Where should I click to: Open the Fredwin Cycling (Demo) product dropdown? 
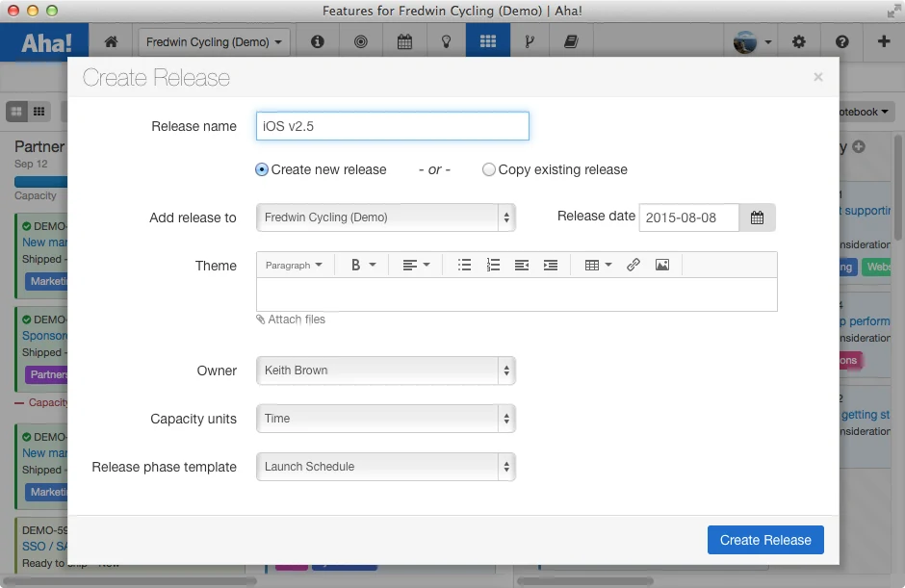tap(214, 42)
